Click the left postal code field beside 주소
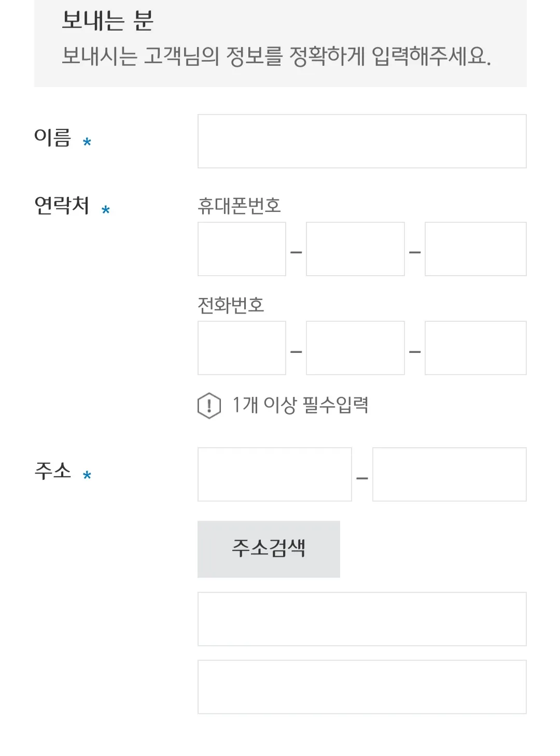Viewport: 560px width, 756px height. coord(274,475)
